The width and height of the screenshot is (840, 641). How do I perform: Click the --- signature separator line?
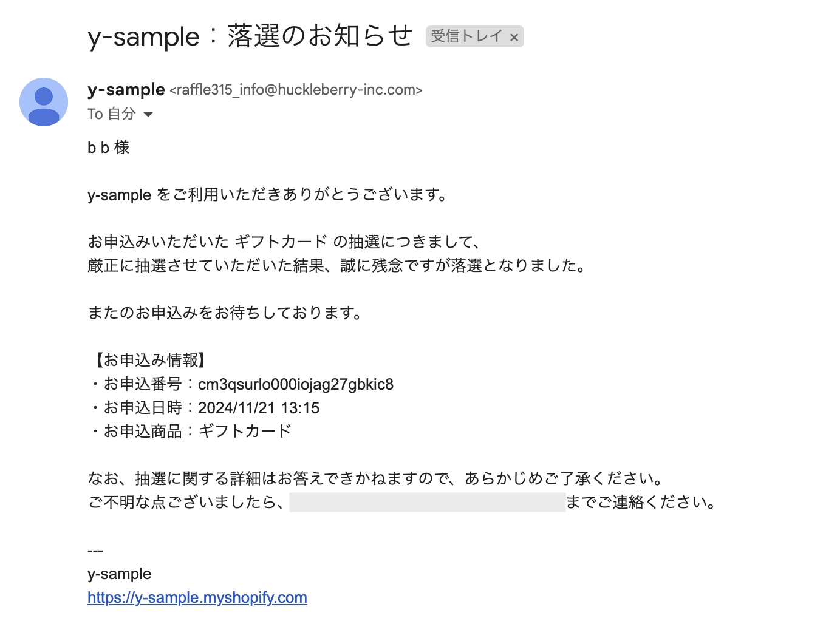coord(95,551)
